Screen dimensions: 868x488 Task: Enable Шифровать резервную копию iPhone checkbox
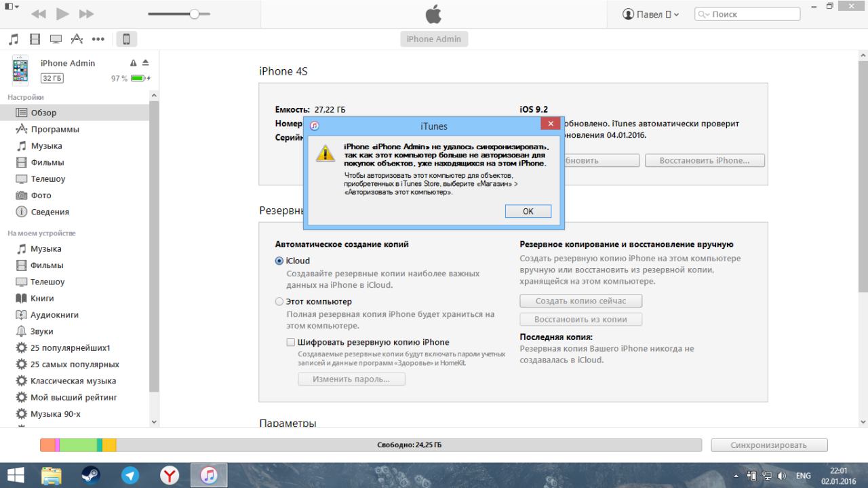pyautogui.click(x=291, y=342)
